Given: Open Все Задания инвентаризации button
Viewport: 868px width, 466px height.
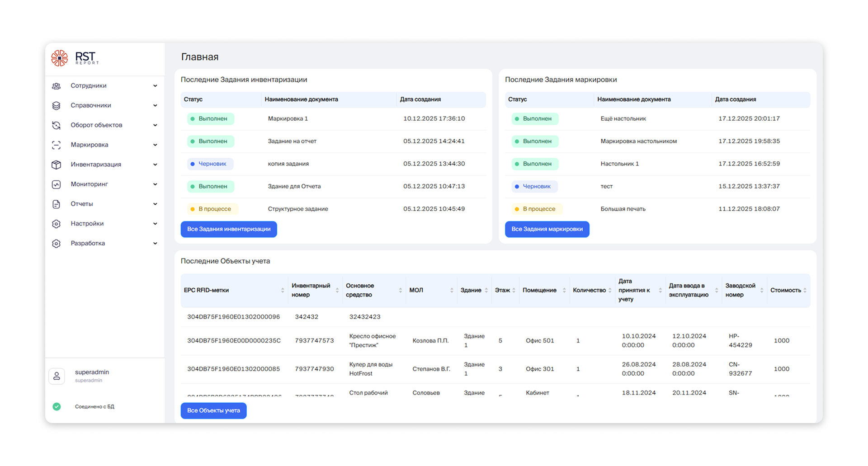Looking at the screenshot, I should tap(229, 229).
